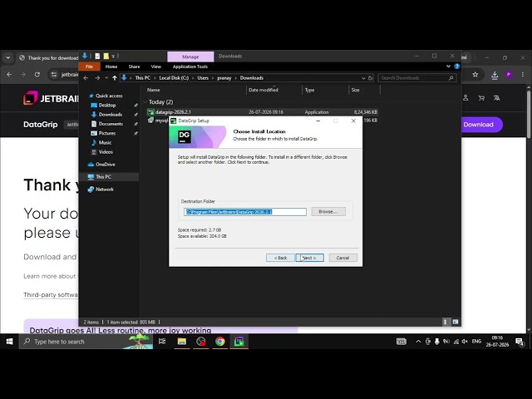Select the datagrip-2026.2.1 file
Viewport: 532px width, 399px height.
(173, 112)
